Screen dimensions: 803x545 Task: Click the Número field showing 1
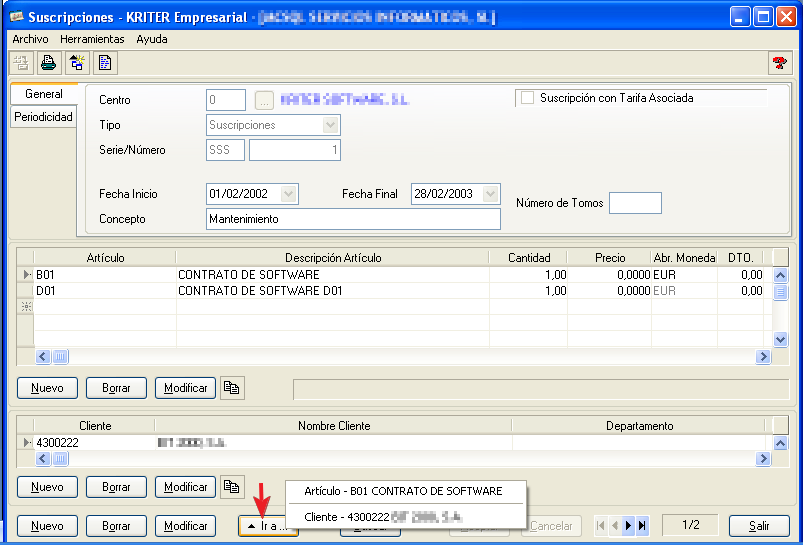295,150
